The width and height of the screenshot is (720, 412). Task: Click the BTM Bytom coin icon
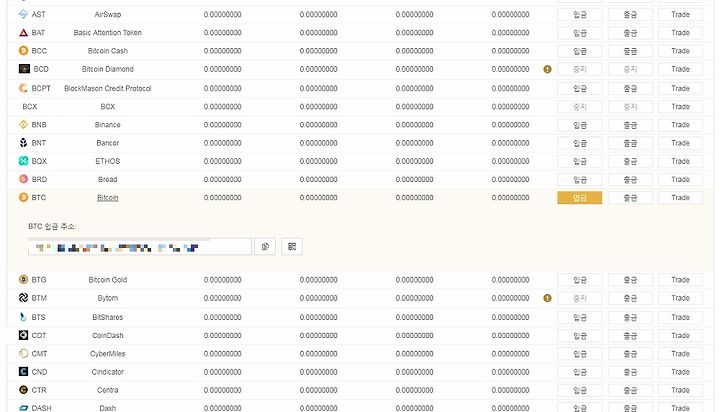pyautogui.click(x=23, y=298)
